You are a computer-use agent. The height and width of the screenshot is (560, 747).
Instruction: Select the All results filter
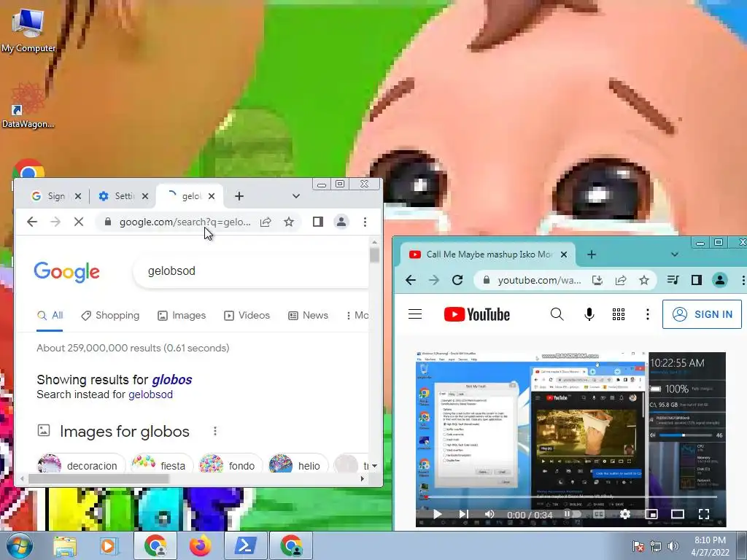pos(50,315)
